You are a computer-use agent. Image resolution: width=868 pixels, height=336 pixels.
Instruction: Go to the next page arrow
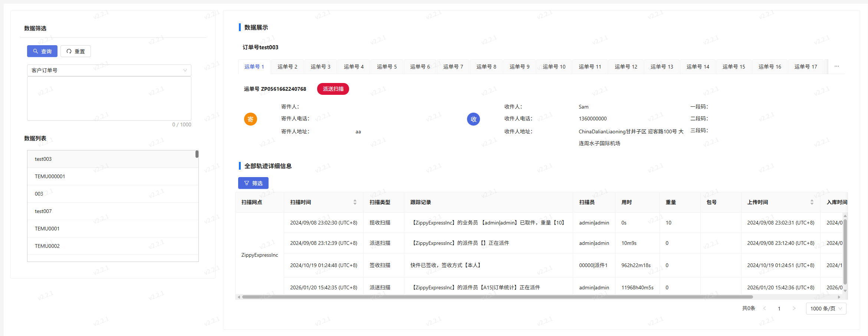pos(794,309)
